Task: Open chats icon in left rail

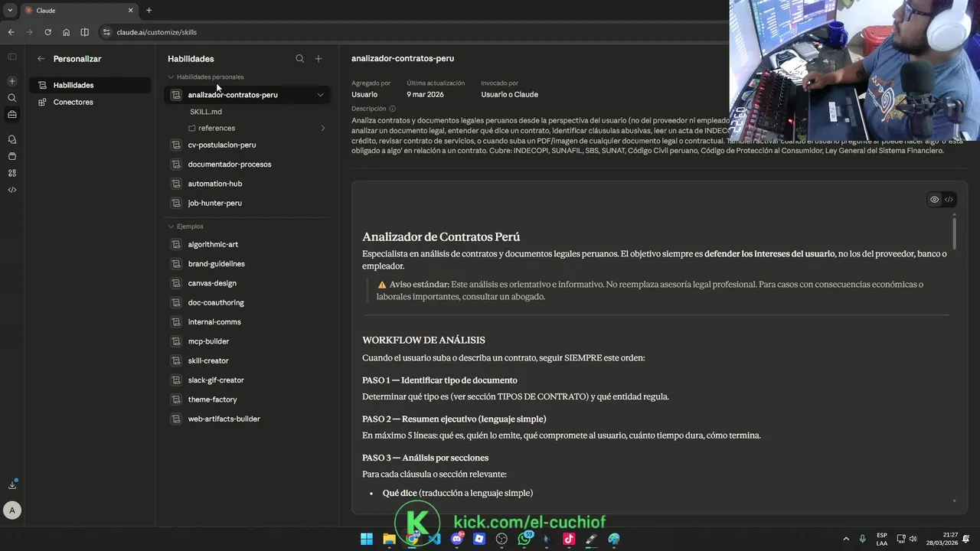Action: (12, 139)
